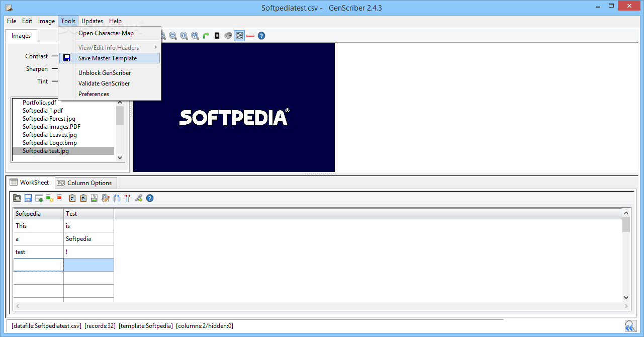The image size is (644, 337).
Task: Click the Softpedia logo image preview
Action: coord(234,108)
